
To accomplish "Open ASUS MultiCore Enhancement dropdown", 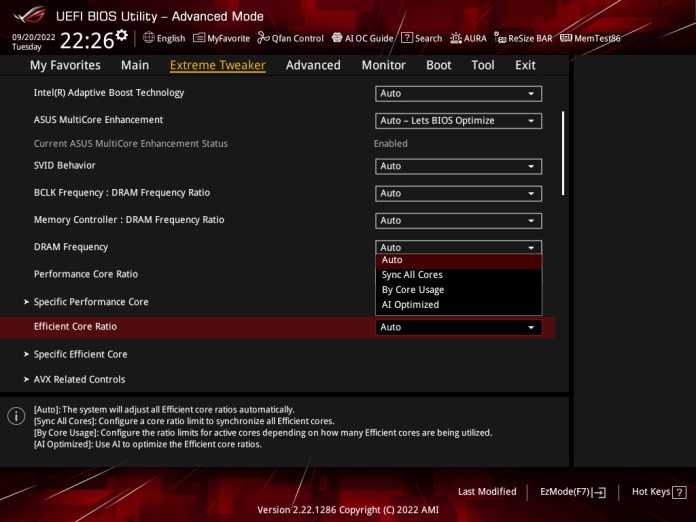I will [x=458, y=121].
